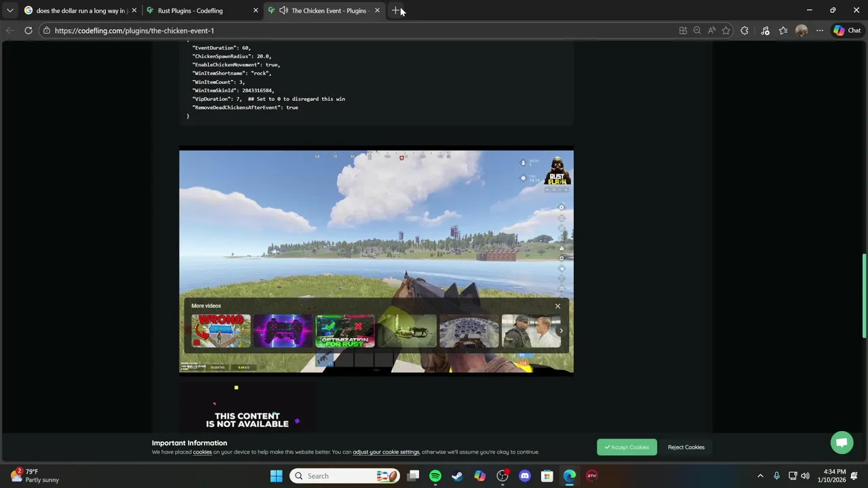868x488 pixels.
Task: Open 'adjust your cookie settings' link
Action: tap(386, 452)
